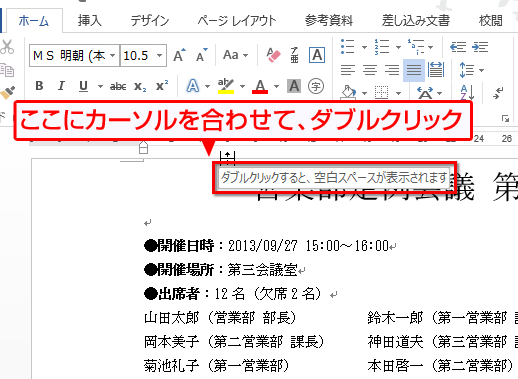This screenshot has height=379, width=518.
Task: Expand borders dropdown arrow
Action: tap(398, 93)
